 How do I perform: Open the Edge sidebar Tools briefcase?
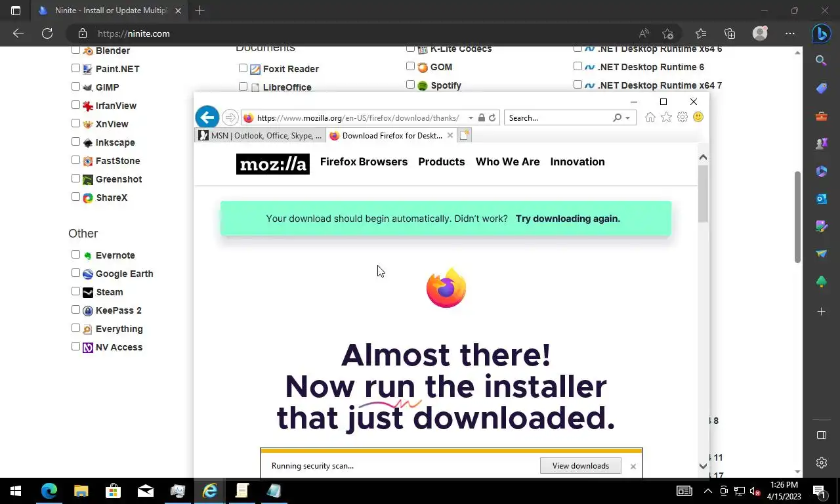(821, 116)
